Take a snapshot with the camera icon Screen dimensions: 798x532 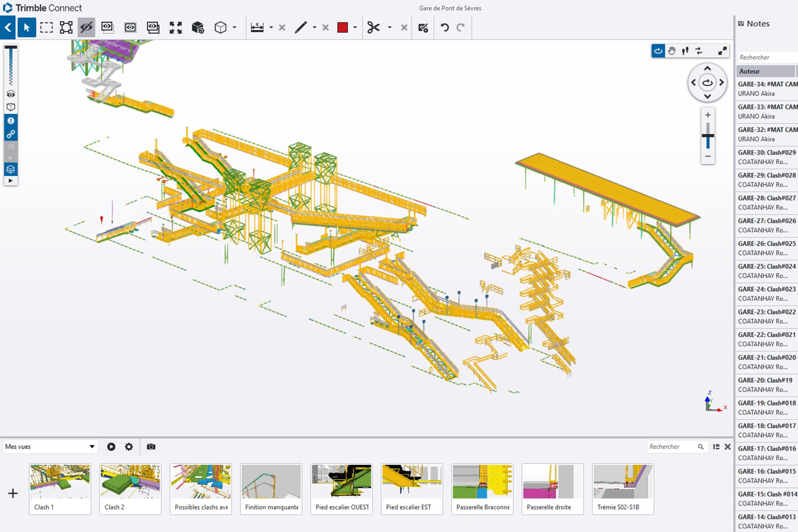pos(151,447)
